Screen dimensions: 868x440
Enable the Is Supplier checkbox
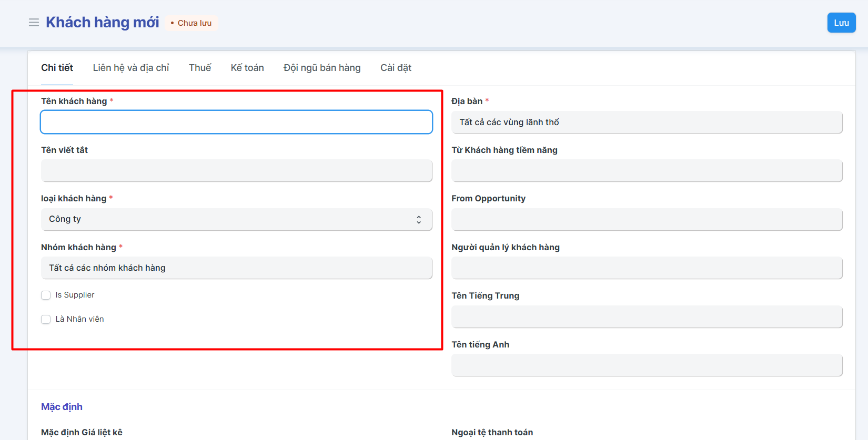point(46,295)
